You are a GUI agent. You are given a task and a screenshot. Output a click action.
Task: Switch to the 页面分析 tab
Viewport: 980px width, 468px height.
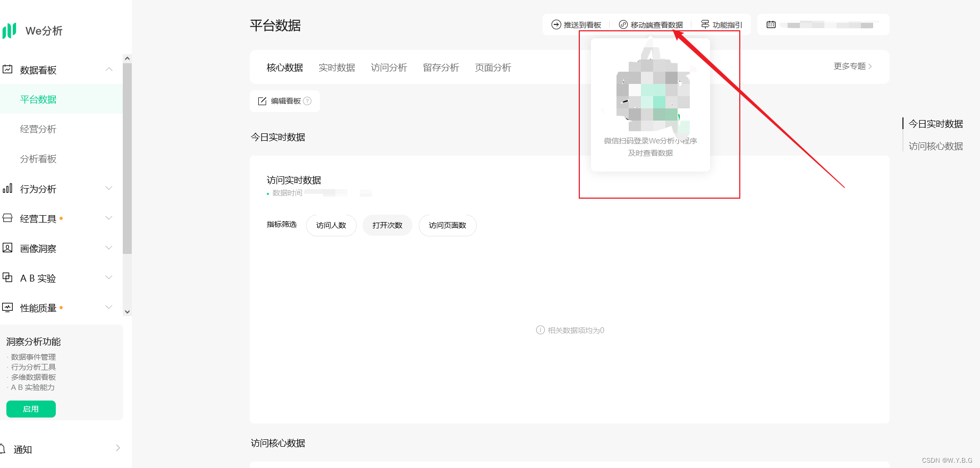coord(493,67)
